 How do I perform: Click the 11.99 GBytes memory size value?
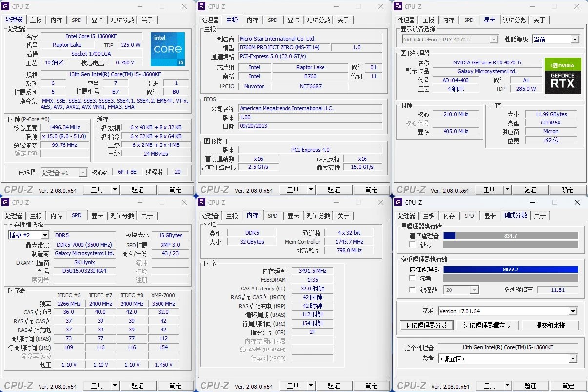click(551, 114)
